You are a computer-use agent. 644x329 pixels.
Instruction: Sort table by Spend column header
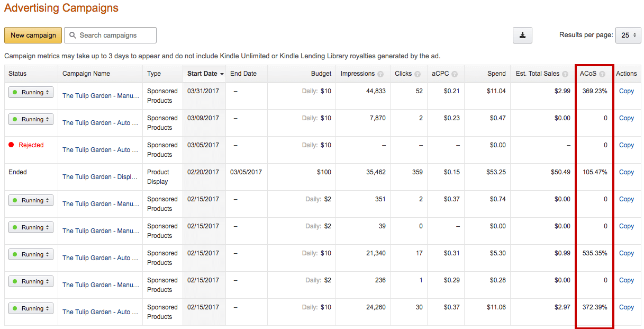pos(496,74)
